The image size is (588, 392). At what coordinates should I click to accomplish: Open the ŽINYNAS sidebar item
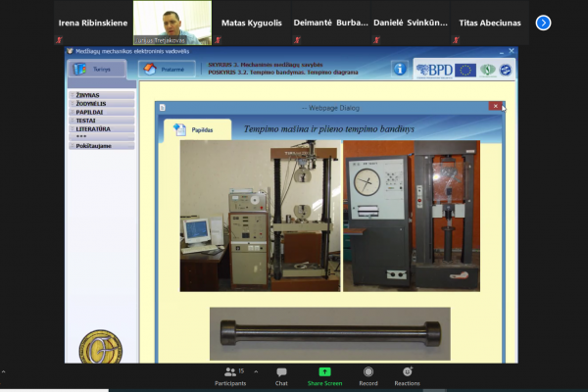102,95
